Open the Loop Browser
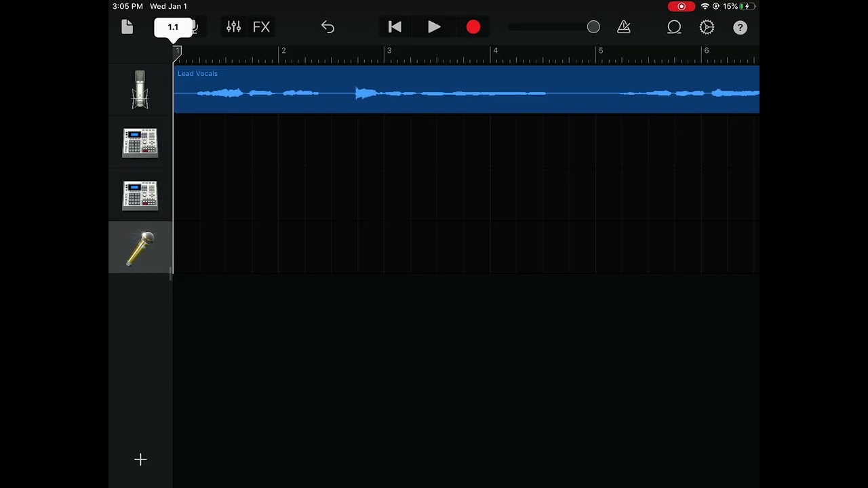The width and height of the screenshot is (868, 488). pos(674,27)
